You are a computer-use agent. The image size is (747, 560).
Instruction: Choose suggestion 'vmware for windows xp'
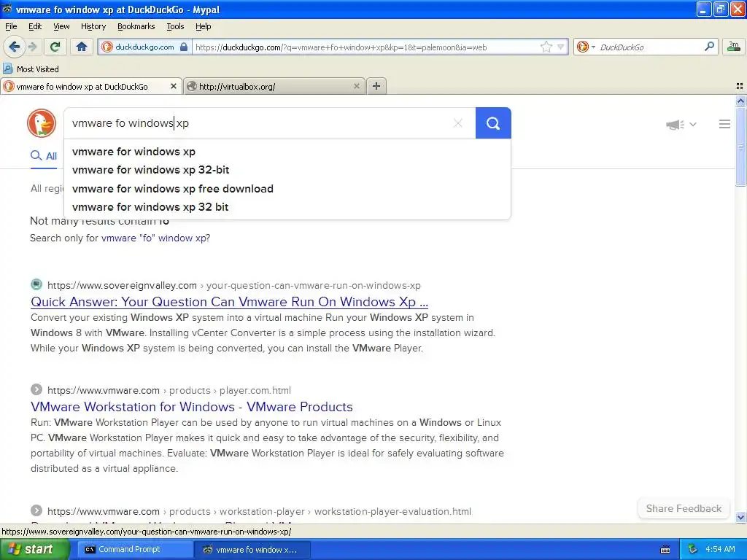[x=287, y=152]
